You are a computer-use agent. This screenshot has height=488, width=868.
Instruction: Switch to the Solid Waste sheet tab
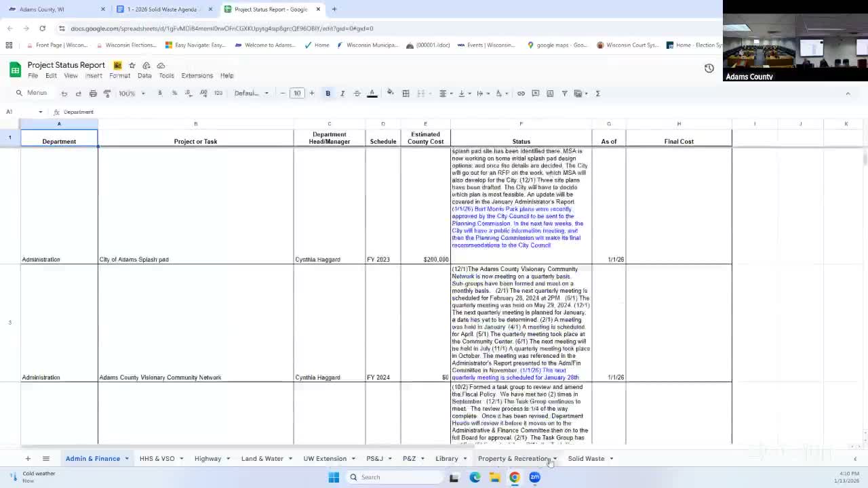pyautogui.click(x=585, y=459)
